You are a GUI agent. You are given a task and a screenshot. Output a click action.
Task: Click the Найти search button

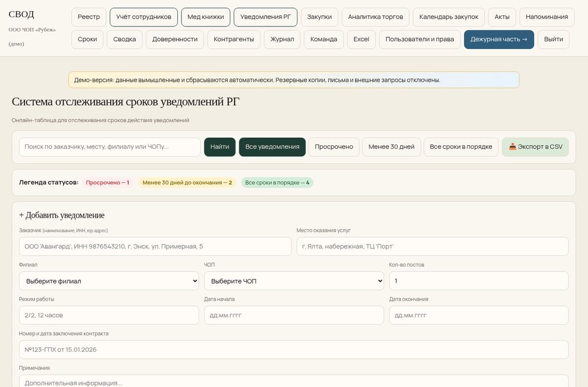(220, 147)
